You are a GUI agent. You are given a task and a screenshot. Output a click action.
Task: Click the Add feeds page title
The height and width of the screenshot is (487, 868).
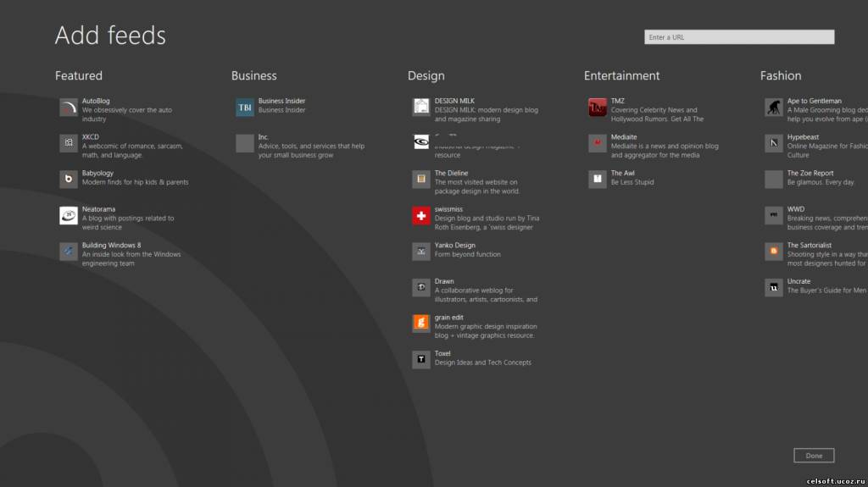(x=110, y=35)
